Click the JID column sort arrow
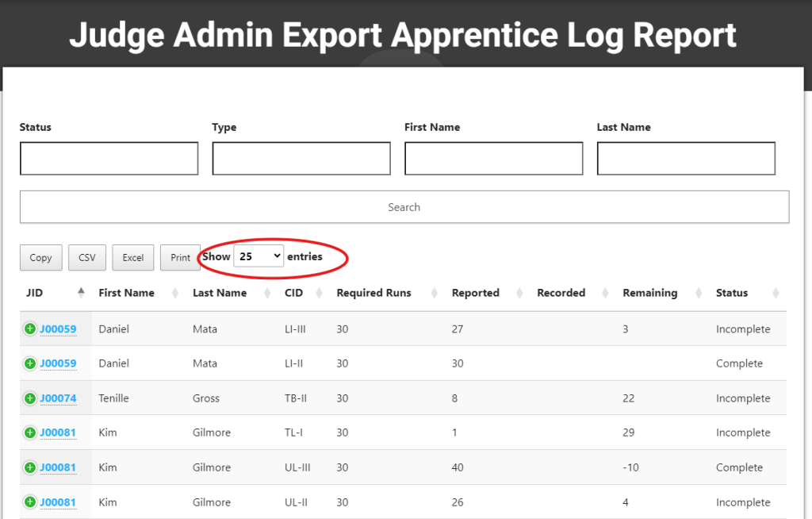The image size is (812, 519). [x=81, y=293]
